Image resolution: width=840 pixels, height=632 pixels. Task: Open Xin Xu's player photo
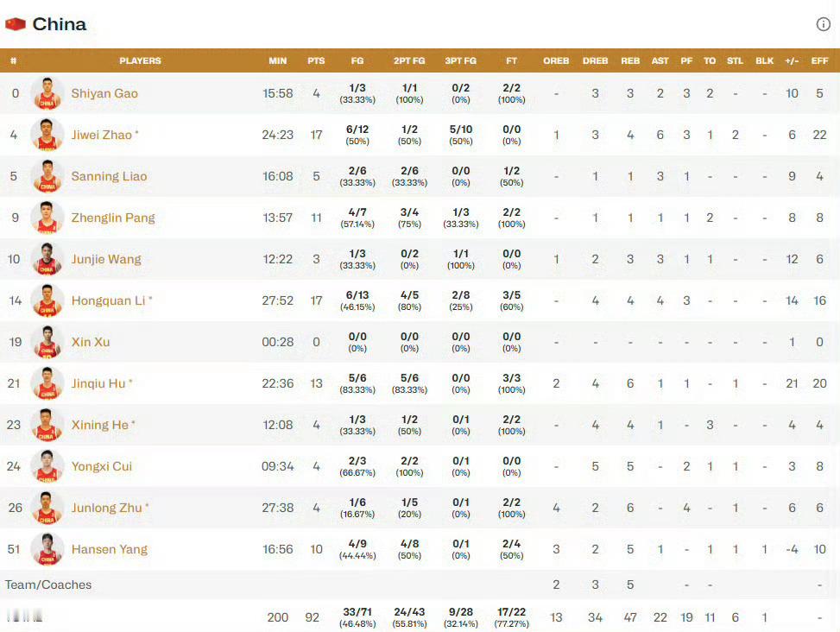point(47,342)
